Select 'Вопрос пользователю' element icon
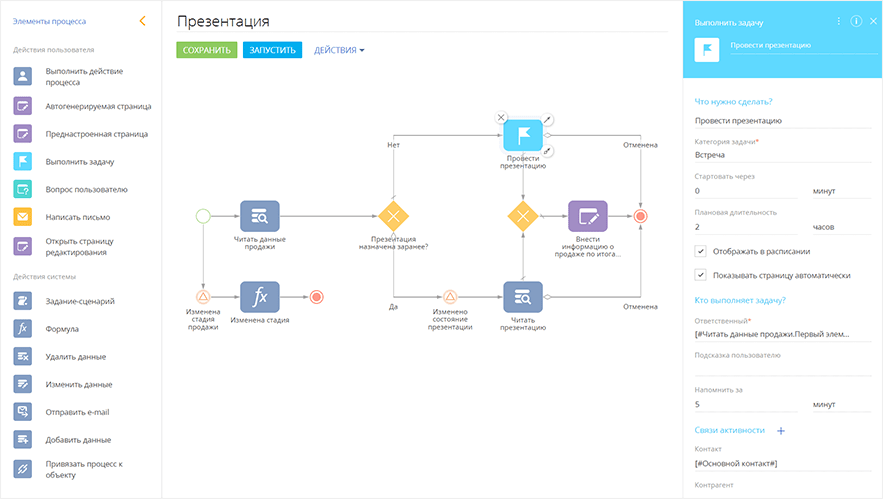This screenshot has width=883, height=499. [23, 189]
